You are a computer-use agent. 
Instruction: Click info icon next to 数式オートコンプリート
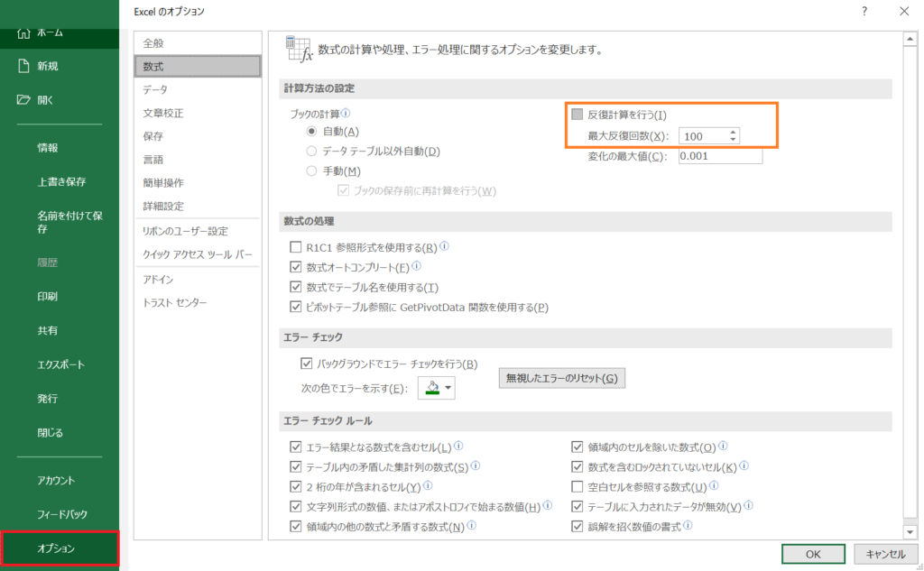[x=417, y=266]
